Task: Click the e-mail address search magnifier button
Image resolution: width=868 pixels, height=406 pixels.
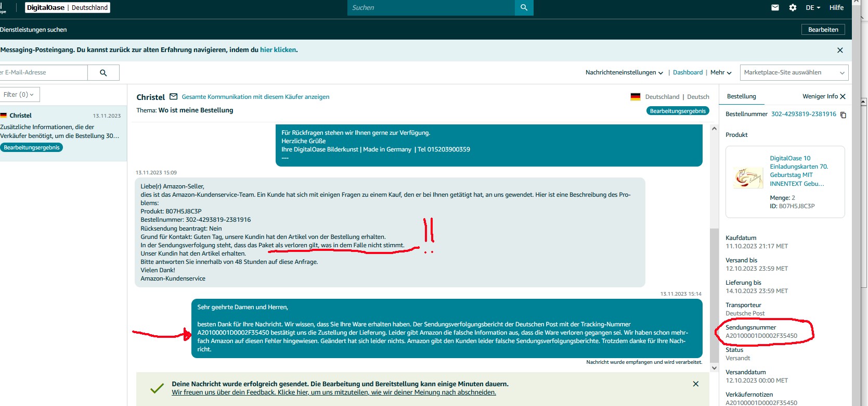Action: pyautogui.click(x=103, y=73)
